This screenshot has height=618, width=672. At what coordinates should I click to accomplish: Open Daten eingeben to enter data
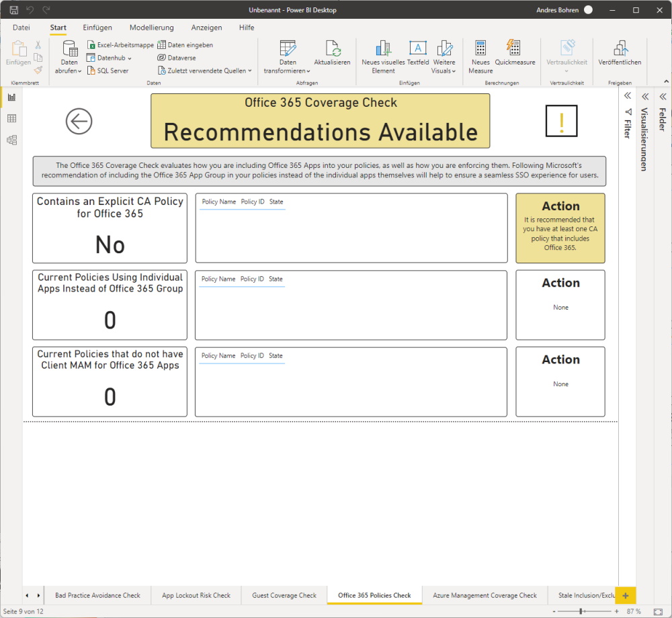click(185, 45)
